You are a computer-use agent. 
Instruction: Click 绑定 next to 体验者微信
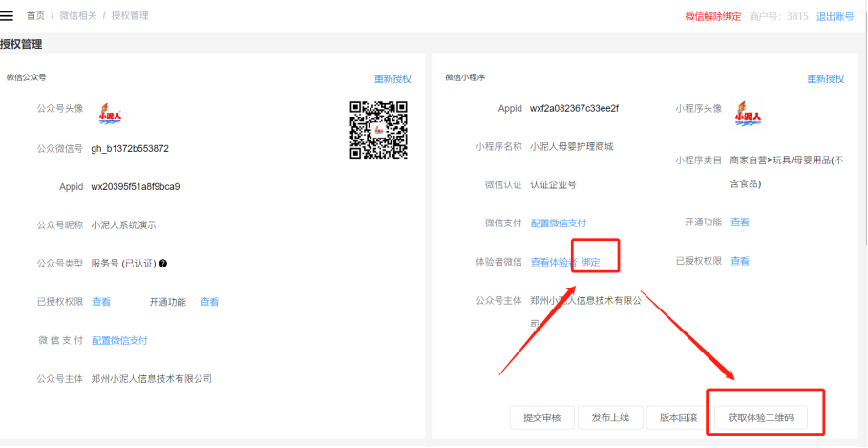click(591, 262)
